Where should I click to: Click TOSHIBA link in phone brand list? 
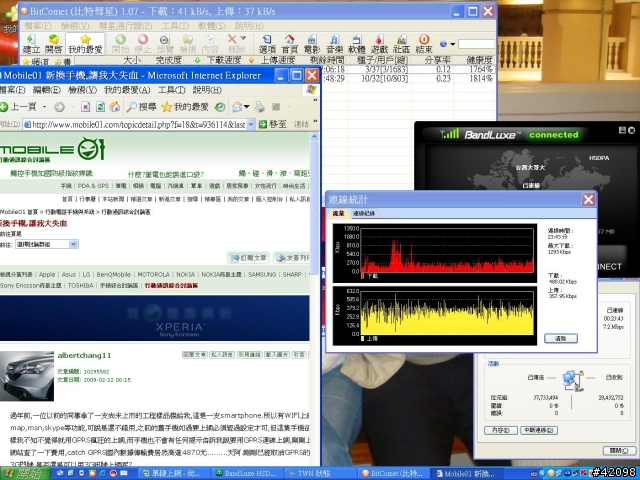[80, 286]
